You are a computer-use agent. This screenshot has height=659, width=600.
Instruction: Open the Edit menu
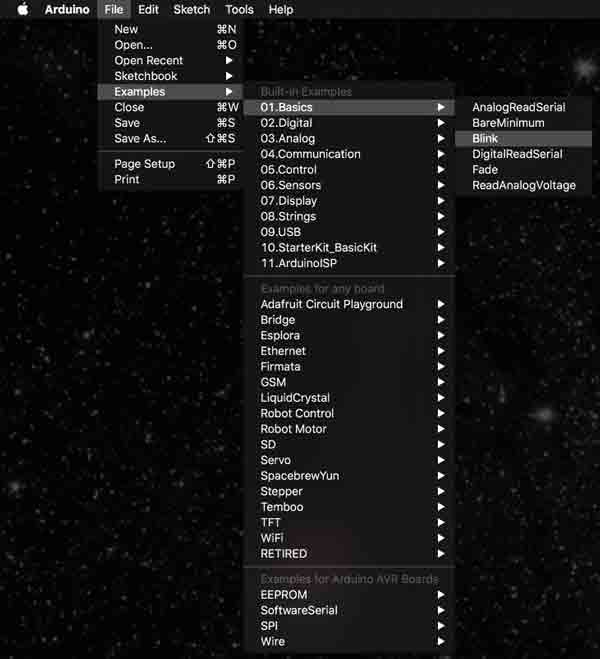pos(148,9)
